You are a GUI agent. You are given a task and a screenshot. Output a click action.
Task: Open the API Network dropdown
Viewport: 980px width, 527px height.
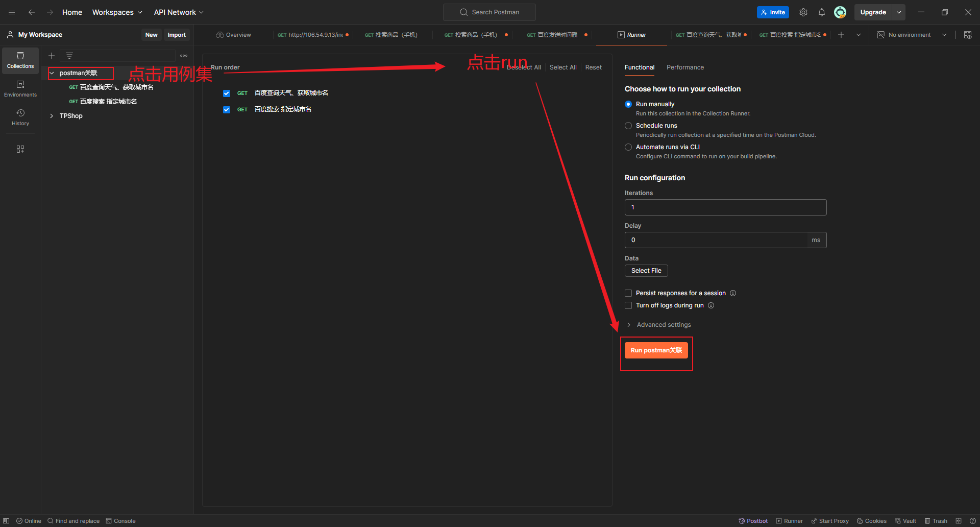(x=179, y=12)
